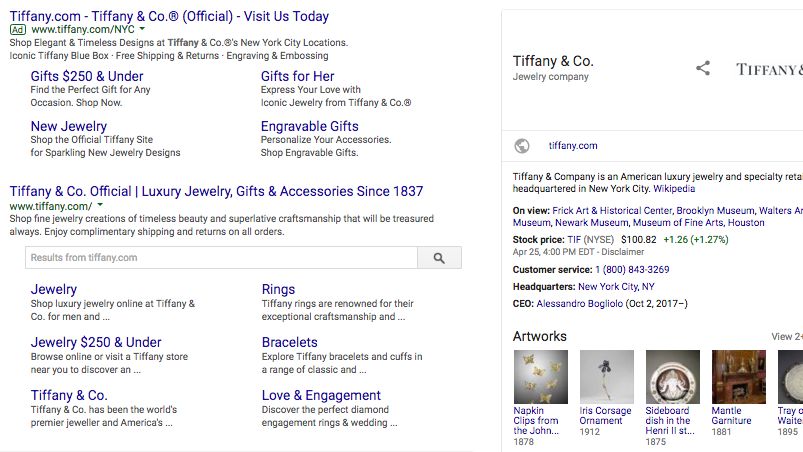Click the globe website icon
Viewport: 803px width, 452px height.
pos(521,146)
